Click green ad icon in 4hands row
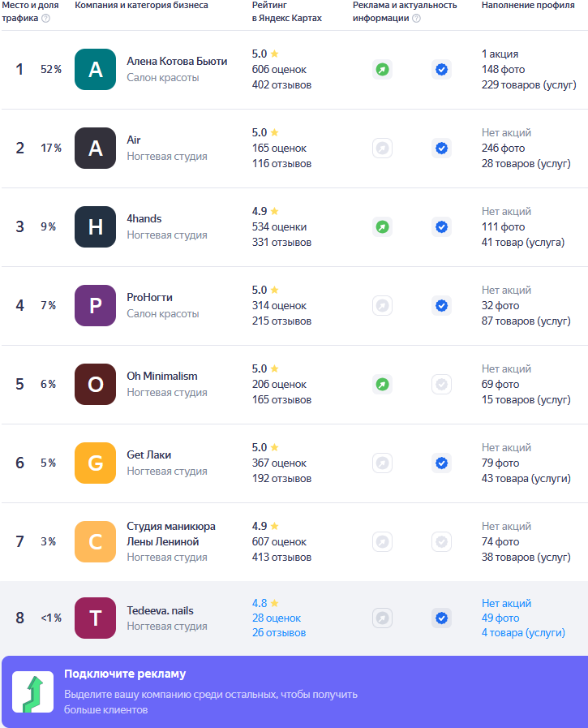588x728 pixels. pyautogui.click(x=382, y=227)
